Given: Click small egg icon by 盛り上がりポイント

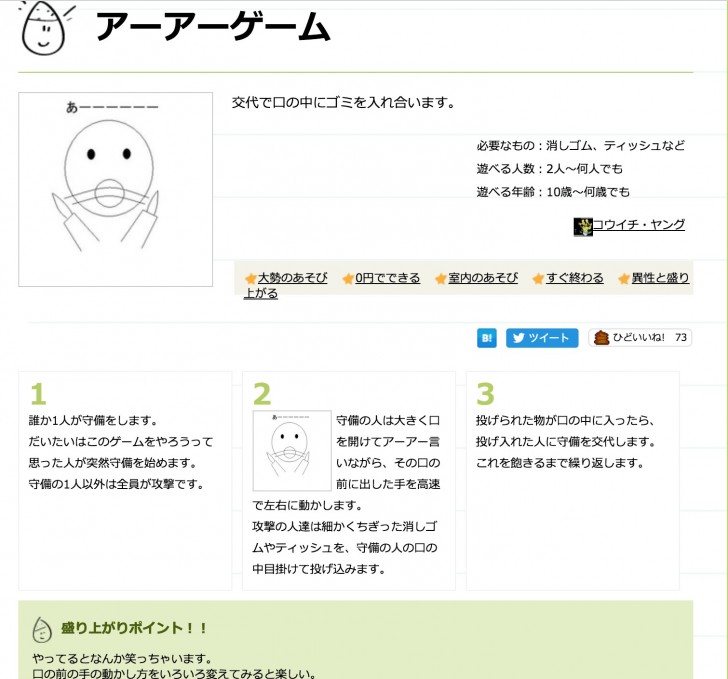Looking at the screenshot, I should [42, 629].
